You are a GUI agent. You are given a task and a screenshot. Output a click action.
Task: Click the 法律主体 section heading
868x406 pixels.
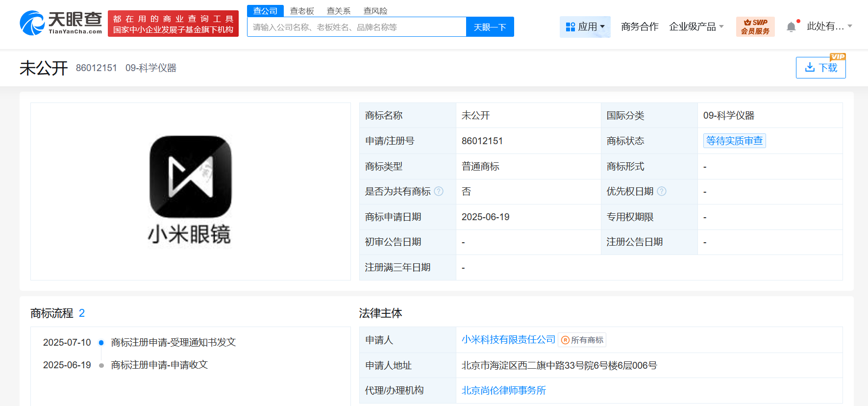coord(380,313)
